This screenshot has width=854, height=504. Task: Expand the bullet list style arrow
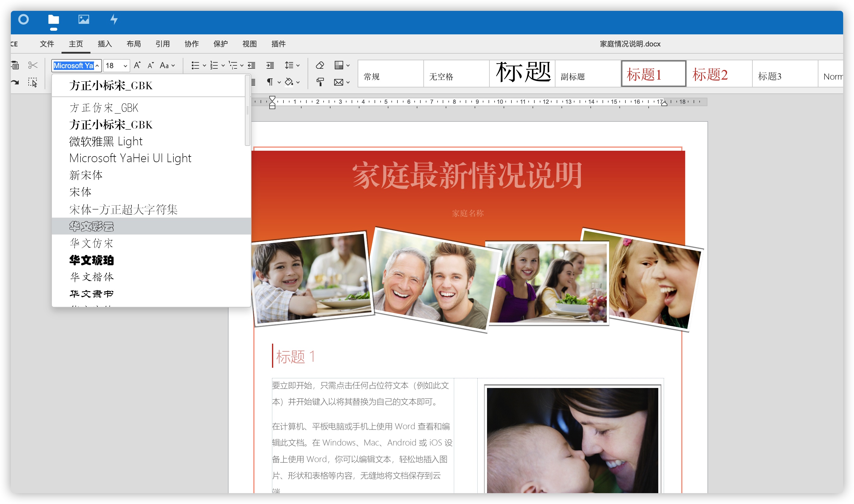click(x=204, y=65)
